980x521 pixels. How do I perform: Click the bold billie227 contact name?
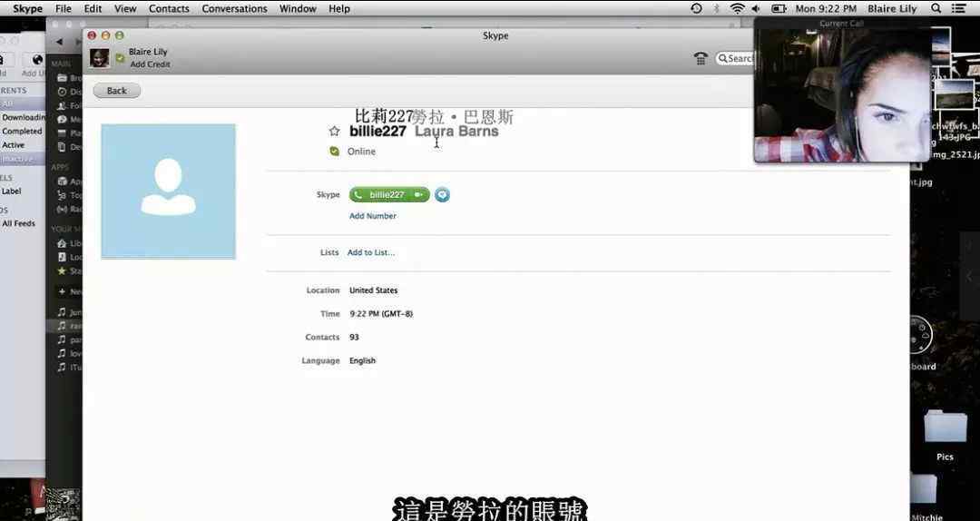point(378,132)
